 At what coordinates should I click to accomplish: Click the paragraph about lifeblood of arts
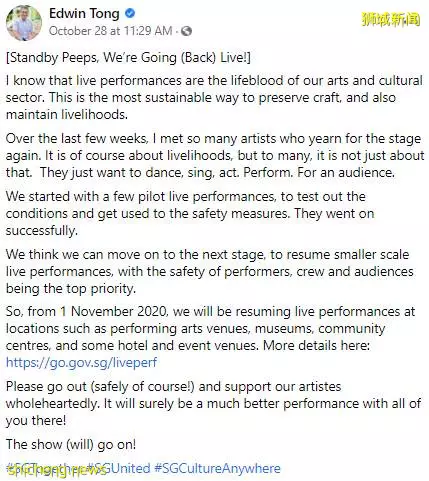coord(214,97)
